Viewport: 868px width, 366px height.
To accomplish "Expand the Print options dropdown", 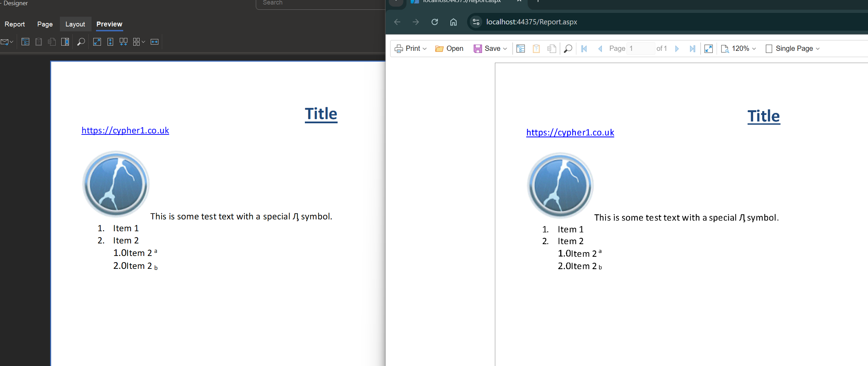I will [424, 48].
